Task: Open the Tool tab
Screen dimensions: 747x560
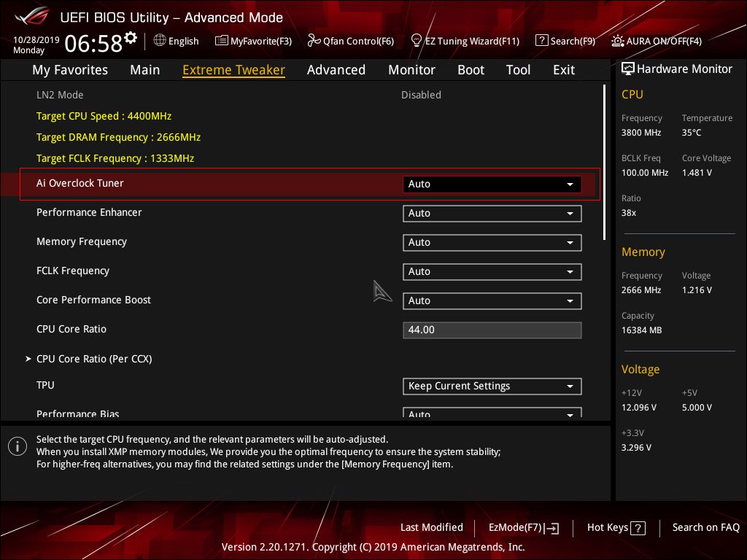Action: (x=518, y=69)
